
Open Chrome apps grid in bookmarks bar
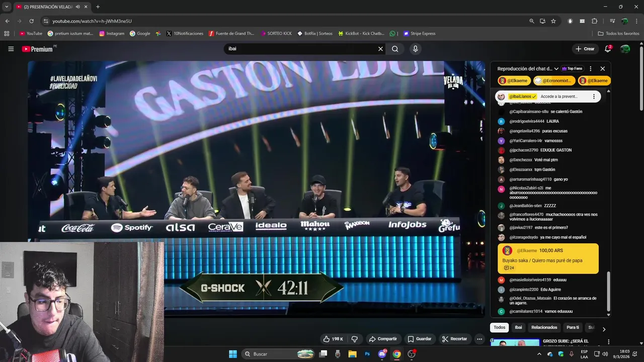pyautogui.click(x=7, y=34)
